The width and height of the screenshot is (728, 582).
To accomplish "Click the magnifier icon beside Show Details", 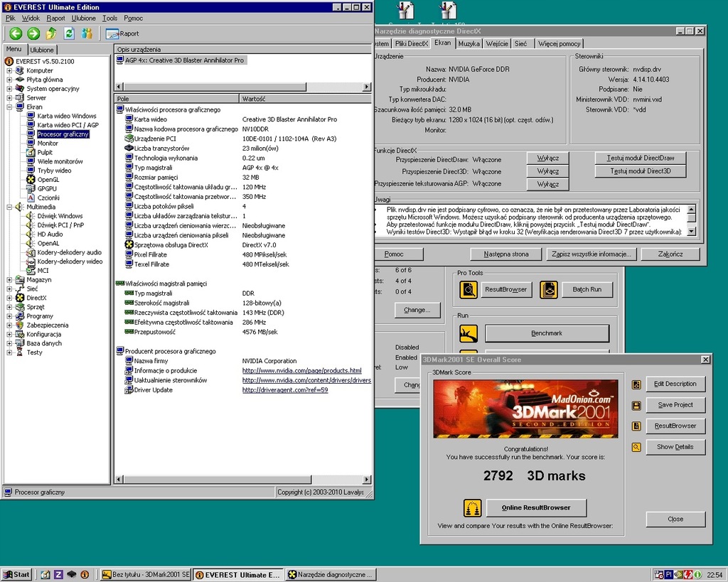I will (636, 447).
